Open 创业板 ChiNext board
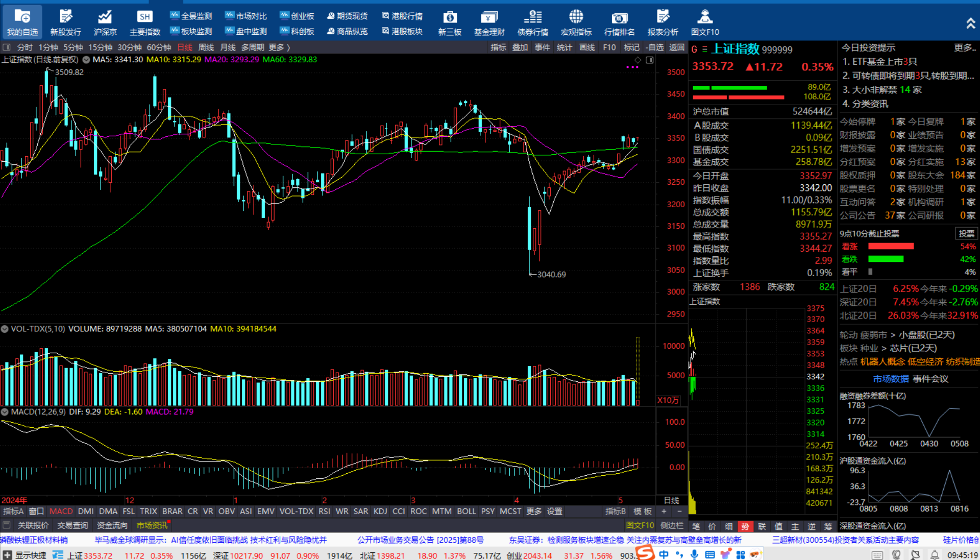This screenshot has width=980, height=560. pos(297,16)
